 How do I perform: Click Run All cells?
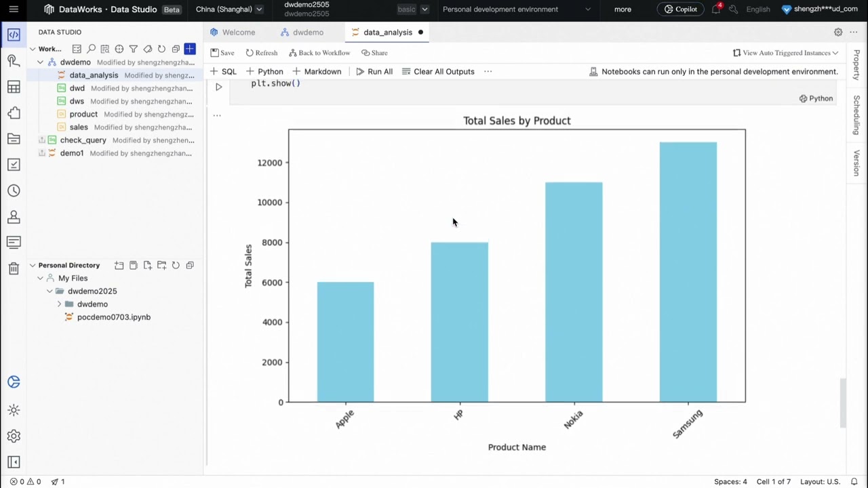pyautogui.click(x=374, y=71)
